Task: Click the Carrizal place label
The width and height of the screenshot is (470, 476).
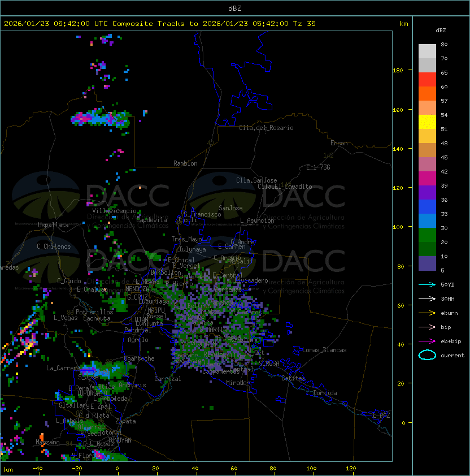Action: click(167, 379)
